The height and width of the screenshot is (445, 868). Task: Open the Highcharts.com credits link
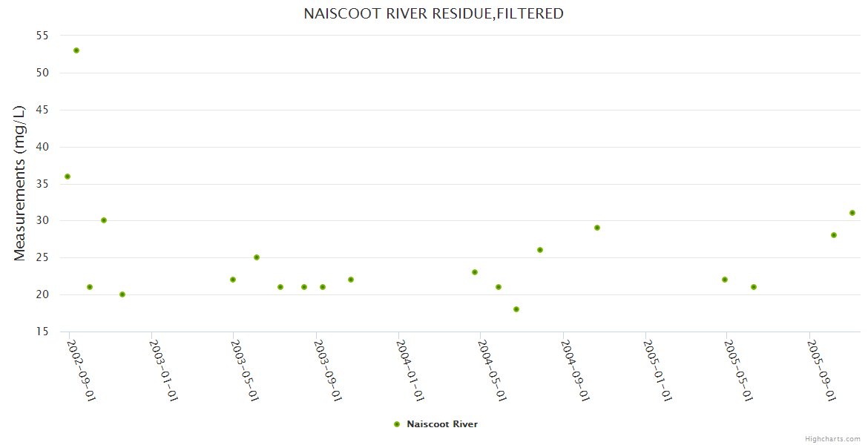tap(832, 438)
